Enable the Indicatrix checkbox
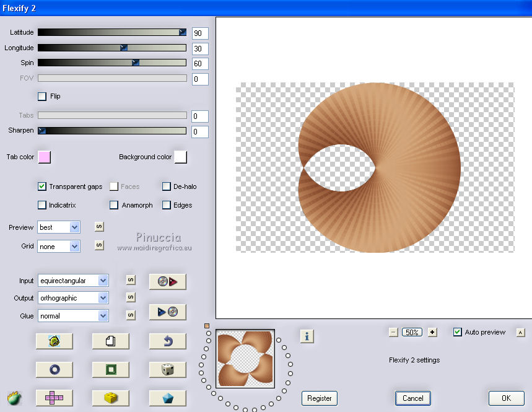 click(42, 205)
